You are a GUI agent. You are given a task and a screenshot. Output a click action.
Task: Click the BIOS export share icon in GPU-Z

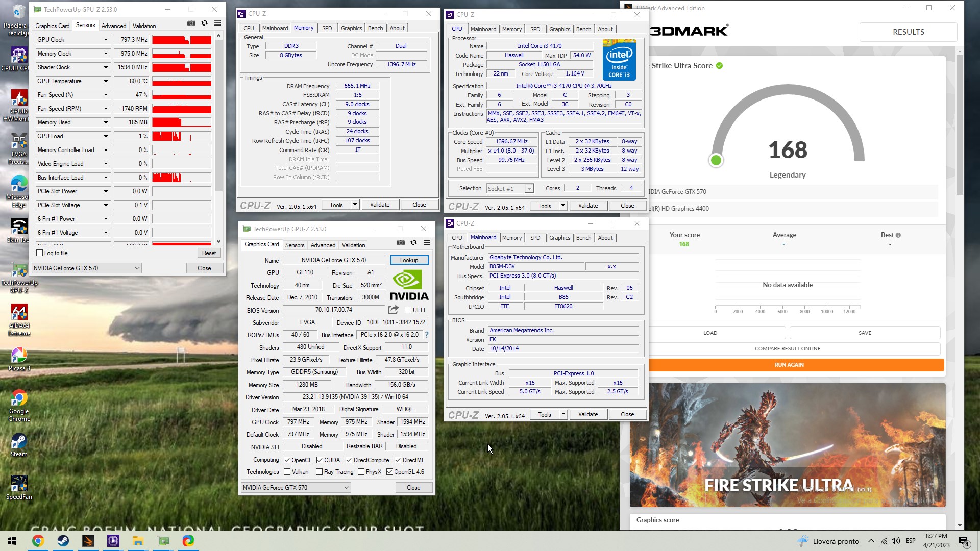coord(393,310)
